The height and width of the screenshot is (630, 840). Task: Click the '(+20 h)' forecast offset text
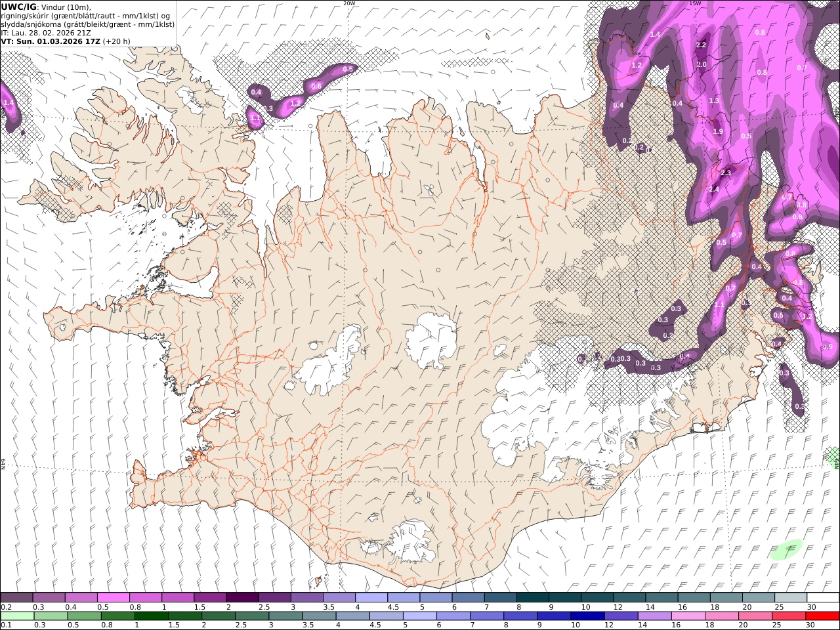coord(116,41)
